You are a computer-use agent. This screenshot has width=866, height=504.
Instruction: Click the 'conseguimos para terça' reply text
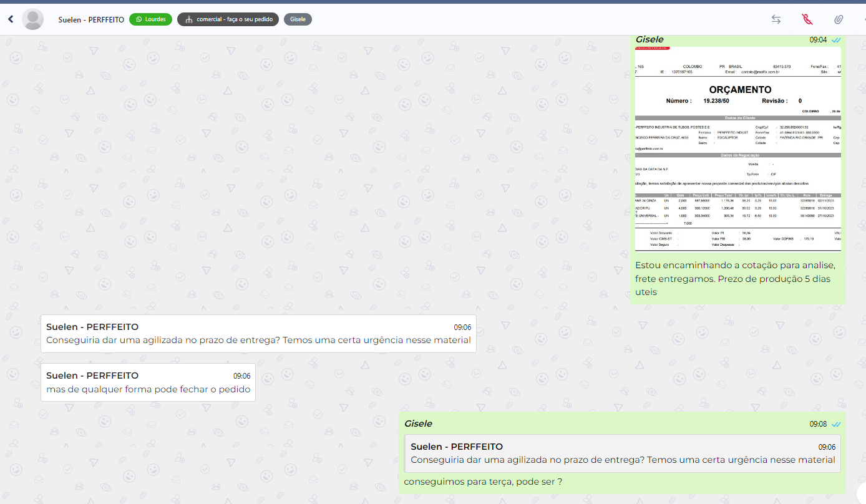pos(483,482)
